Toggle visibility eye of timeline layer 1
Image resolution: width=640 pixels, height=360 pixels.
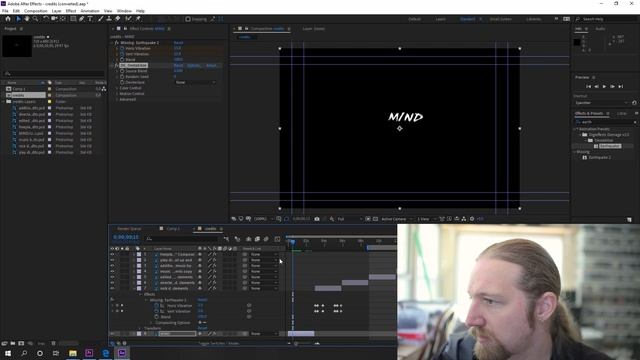click(112, 254)
